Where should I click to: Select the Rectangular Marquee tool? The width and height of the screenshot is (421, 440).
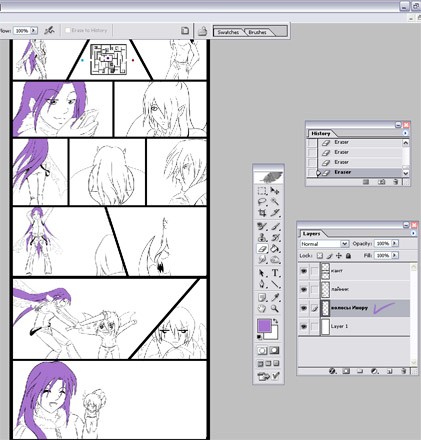[x=262, y=191]
